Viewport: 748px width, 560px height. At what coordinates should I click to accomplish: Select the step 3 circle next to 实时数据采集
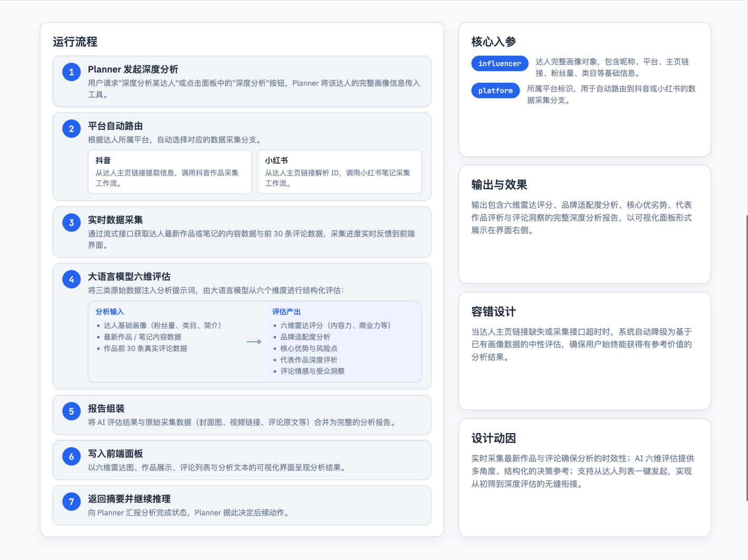tap(71, 222)
